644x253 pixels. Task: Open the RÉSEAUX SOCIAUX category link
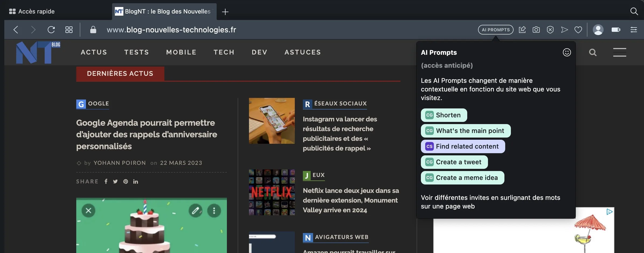pyautogui.click(x=335, y=104)
